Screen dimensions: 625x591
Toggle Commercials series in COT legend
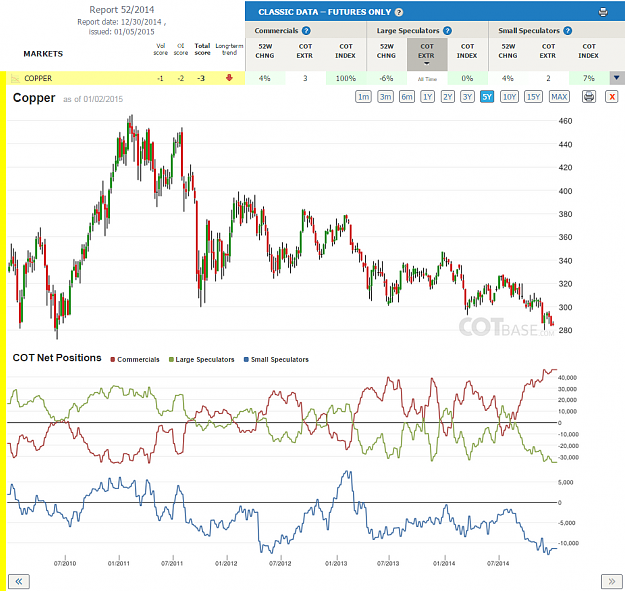(135, 359)
